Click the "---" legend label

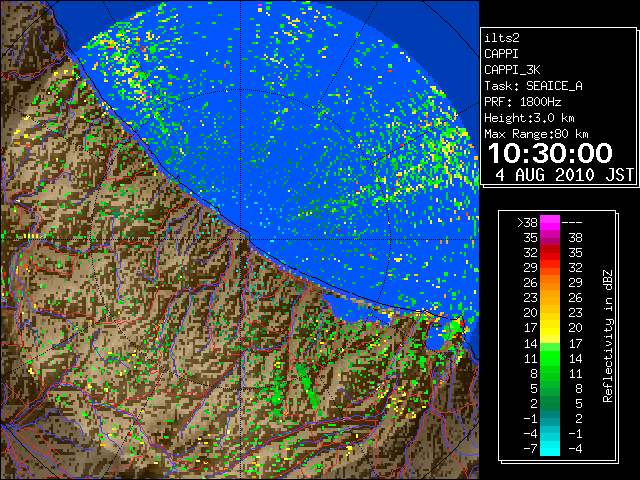point(572,223)
